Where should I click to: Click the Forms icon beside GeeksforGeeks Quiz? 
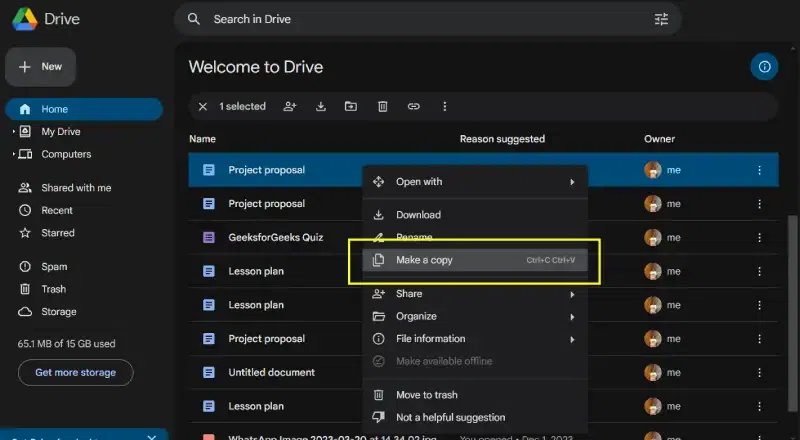click(209, 237)
